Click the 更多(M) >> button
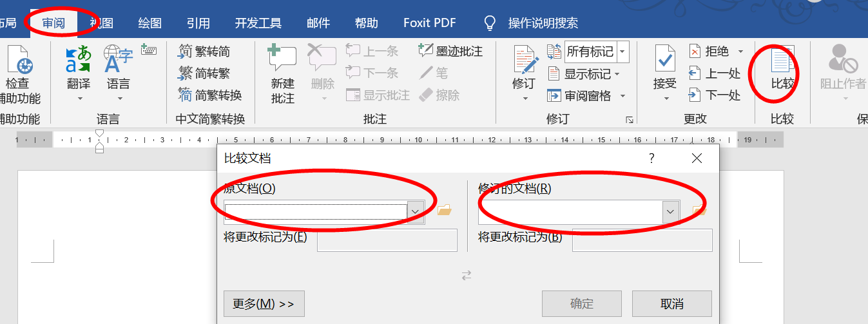 click(x=264, y=303)
